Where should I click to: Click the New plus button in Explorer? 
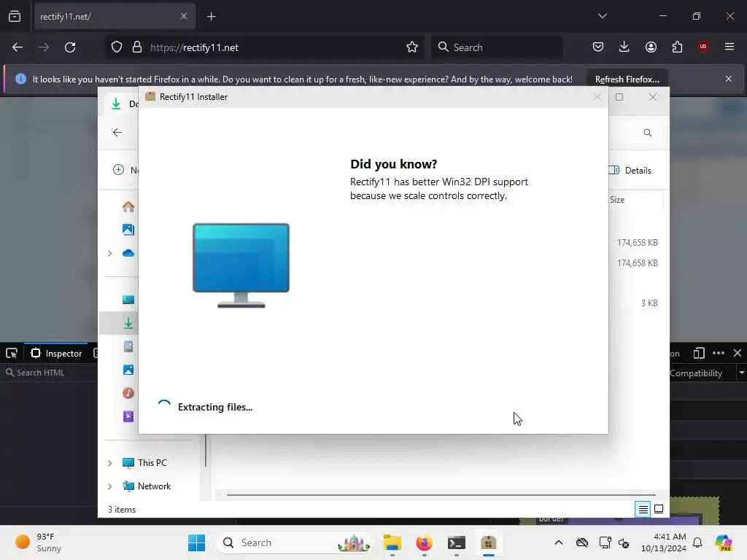tap(119, 170)
